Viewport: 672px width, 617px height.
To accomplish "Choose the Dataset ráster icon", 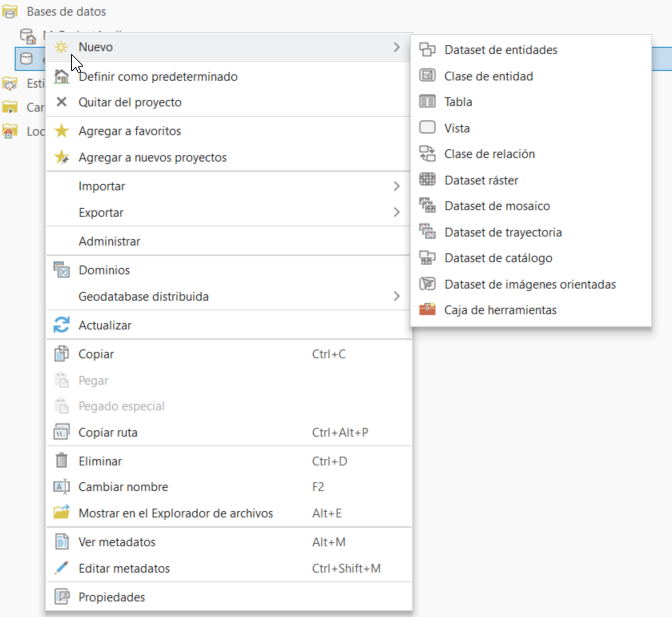I will point(427,180).
